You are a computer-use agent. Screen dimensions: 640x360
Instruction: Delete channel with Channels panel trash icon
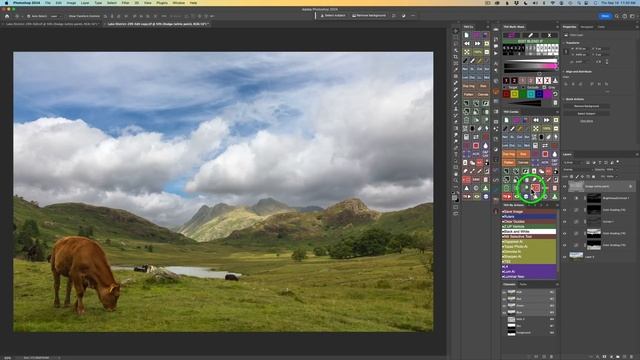click(551, 356)
